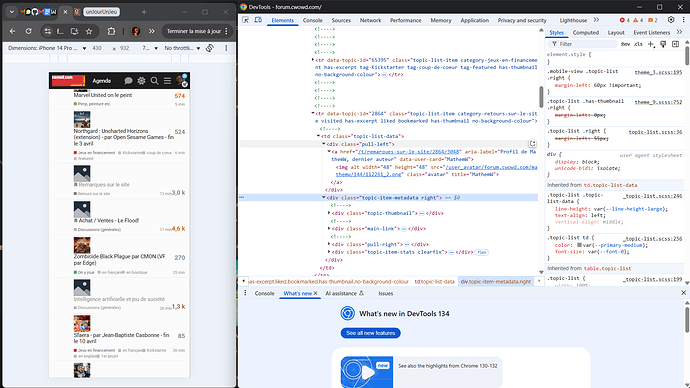Toggle the device toolbar icon in DevTools

[x=258, y=20]
